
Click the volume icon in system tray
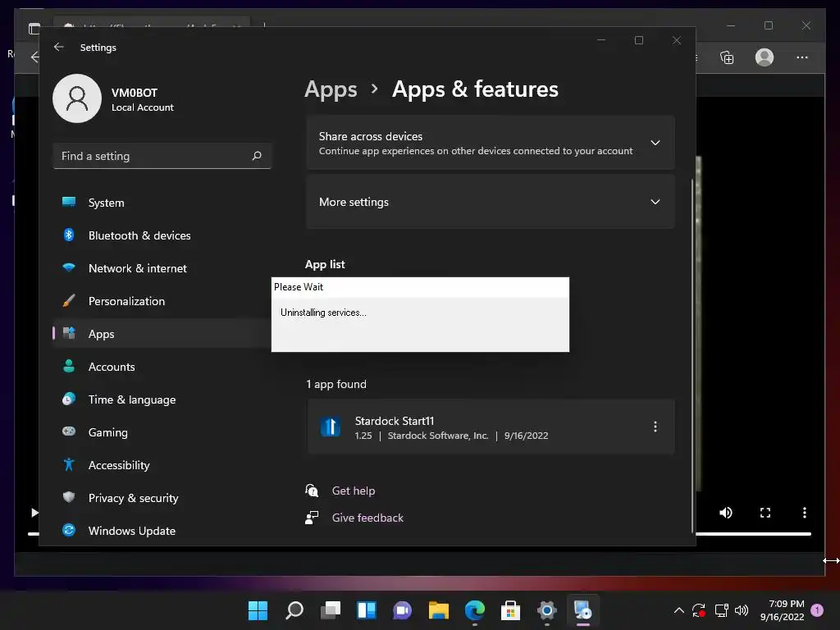coord(742,610)
